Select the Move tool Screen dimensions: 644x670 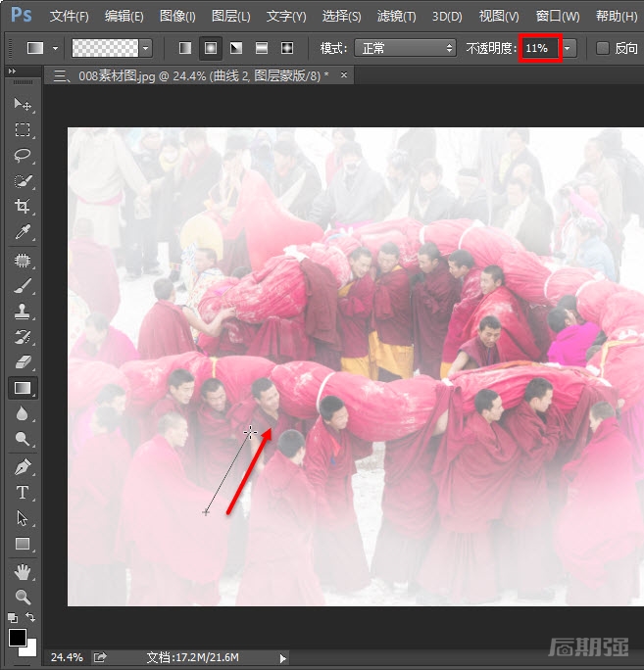click(x=23, y=104)
